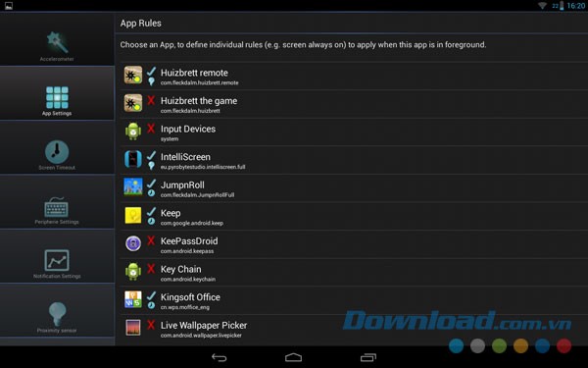Toggle the red X for Input Devices
The image size is (588, 368).
(151, 129)
